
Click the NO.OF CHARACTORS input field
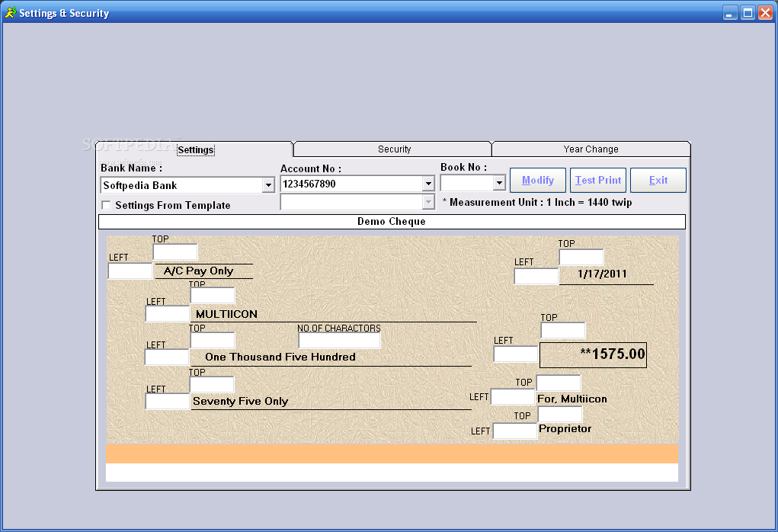339,341
